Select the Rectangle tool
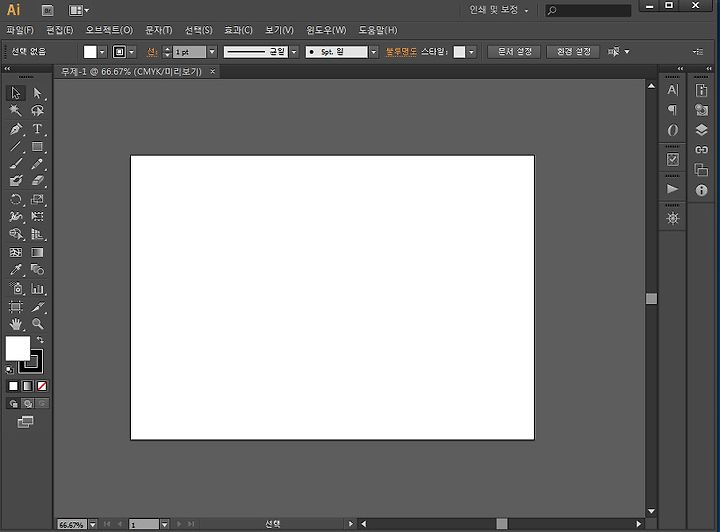Image resolution: width=720 pixels, height=532 pixels. click(x=37, y=146)
